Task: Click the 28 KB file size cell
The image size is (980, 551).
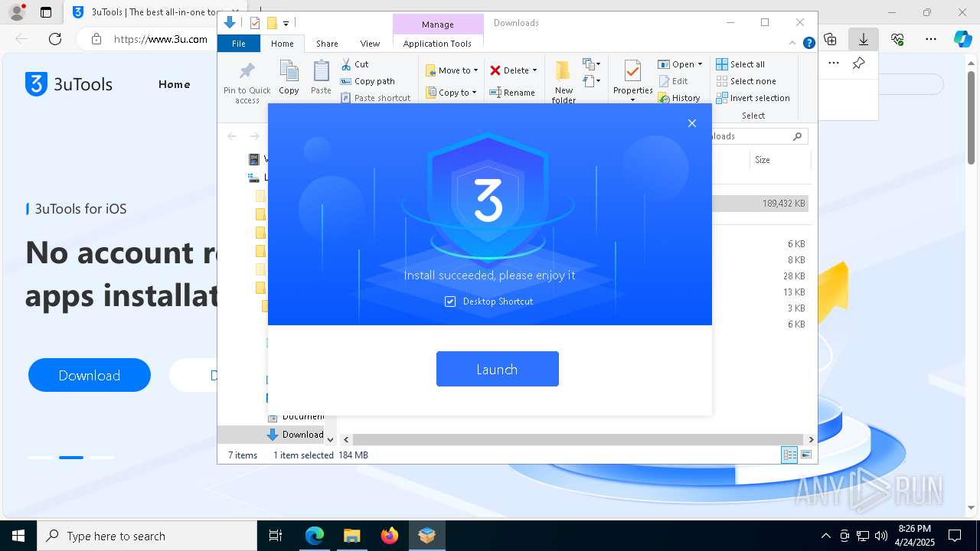Action: tap(794, 276)
